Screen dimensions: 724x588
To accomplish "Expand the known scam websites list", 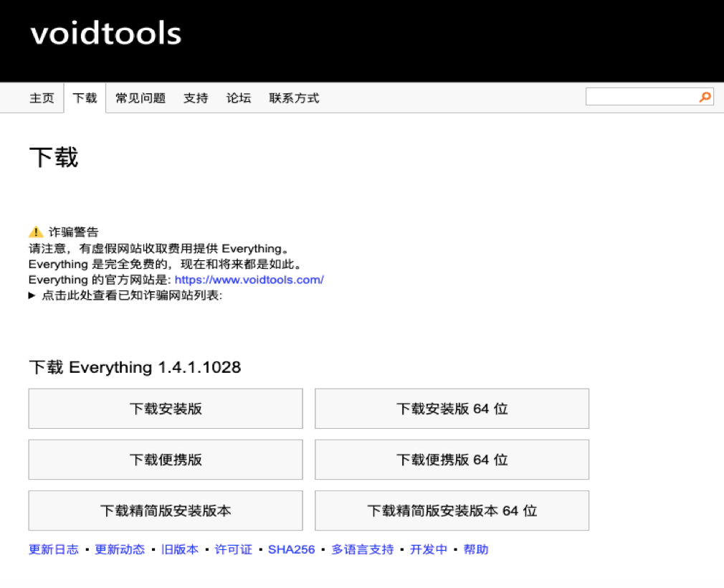I will [125, 295].
